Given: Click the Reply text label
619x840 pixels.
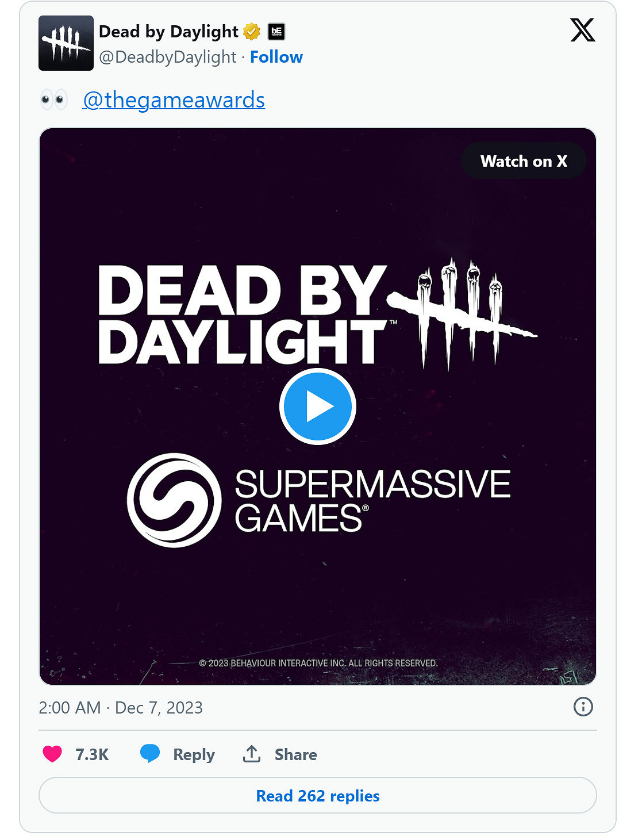Looking at the screenshot, I should (x=194, y=754).
